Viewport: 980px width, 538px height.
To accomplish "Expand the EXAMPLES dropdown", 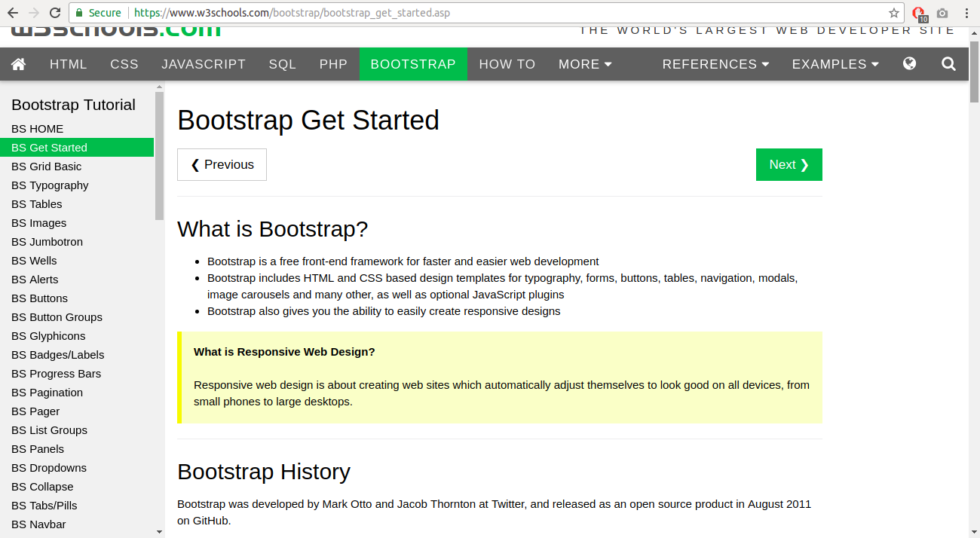I will click(835, 64).
